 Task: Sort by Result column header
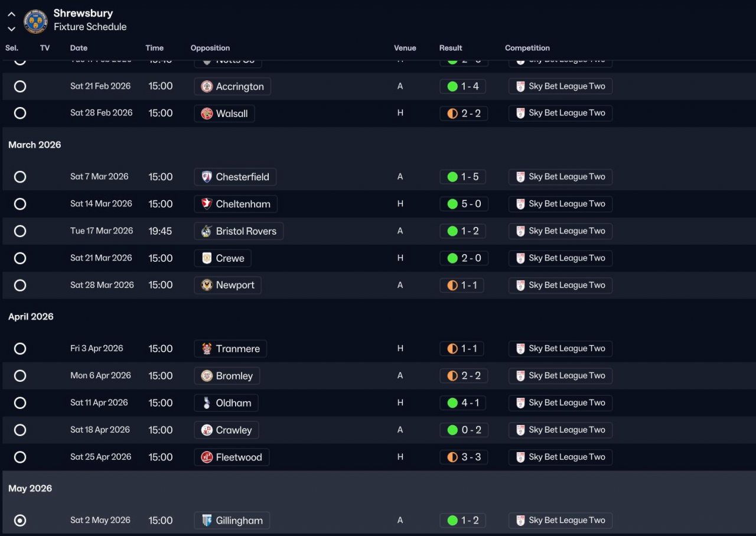[x=451, y=48]
